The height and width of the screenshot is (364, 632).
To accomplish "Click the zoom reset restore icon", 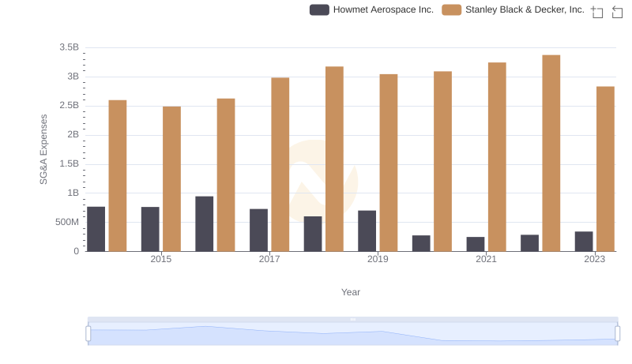I will click(x=617, y=12).
